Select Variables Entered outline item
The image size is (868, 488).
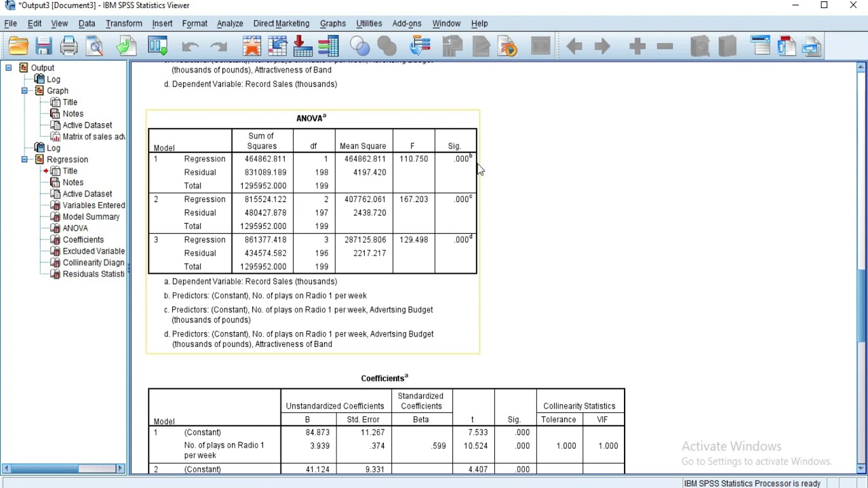94,205
